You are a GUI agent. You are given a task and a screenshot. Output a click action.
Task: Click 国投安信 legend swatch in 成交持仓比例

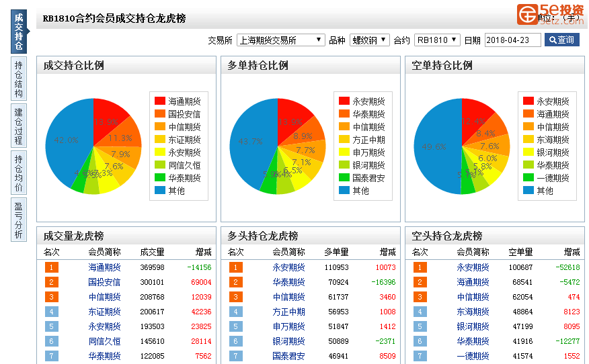160,113
